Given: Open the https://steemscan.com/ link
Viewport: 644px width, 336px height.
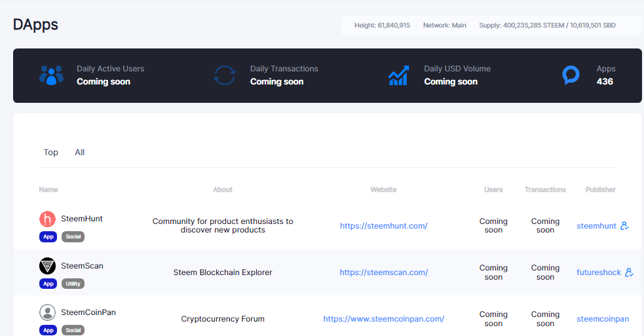Looking at the screenshot, I should [384, 272].
